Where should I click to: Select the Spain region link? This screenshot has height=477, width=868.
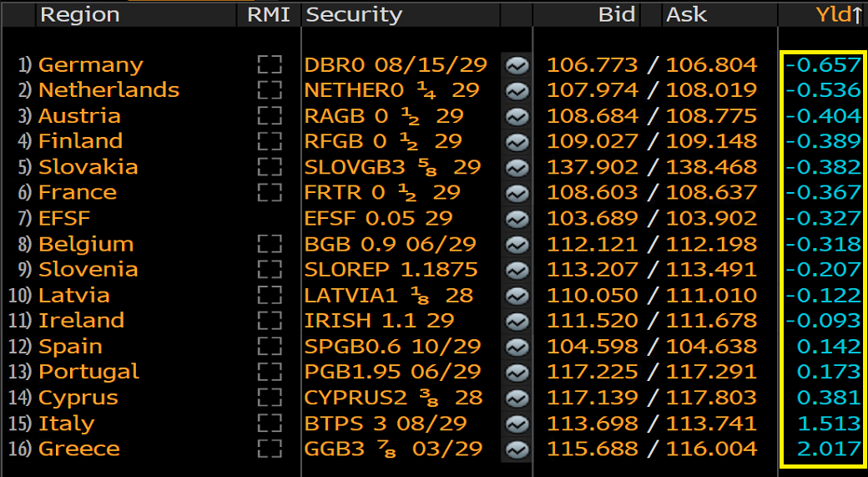click(x=70, y=347)
